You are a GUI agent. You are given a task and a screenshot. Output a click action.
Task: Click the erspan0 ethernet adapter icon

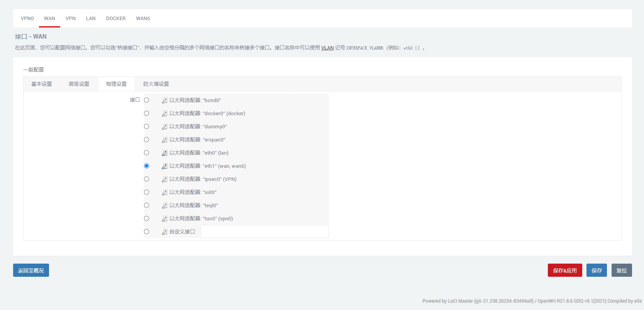[x=164, y=140]
